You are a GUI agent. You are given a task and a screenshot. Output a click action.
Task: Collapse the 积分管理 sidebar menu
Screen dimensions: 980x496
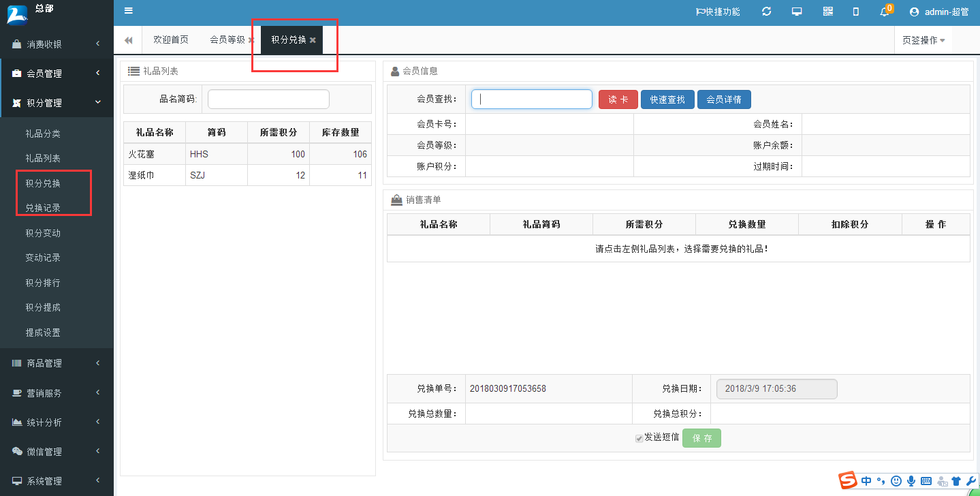[57, 103]
